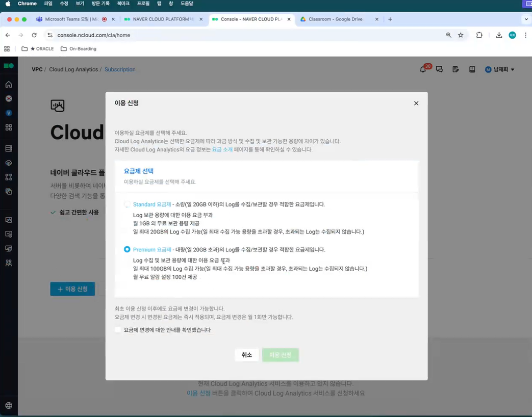
Task: Select the Standard 요금제 radio button
Action: [127, 204]
